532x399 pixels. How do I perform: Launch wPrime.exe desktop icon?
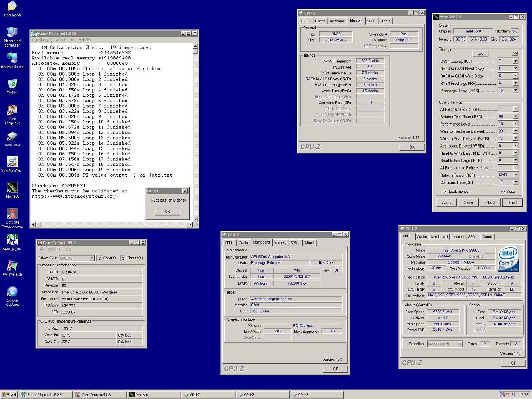click(x=12, y=268)
